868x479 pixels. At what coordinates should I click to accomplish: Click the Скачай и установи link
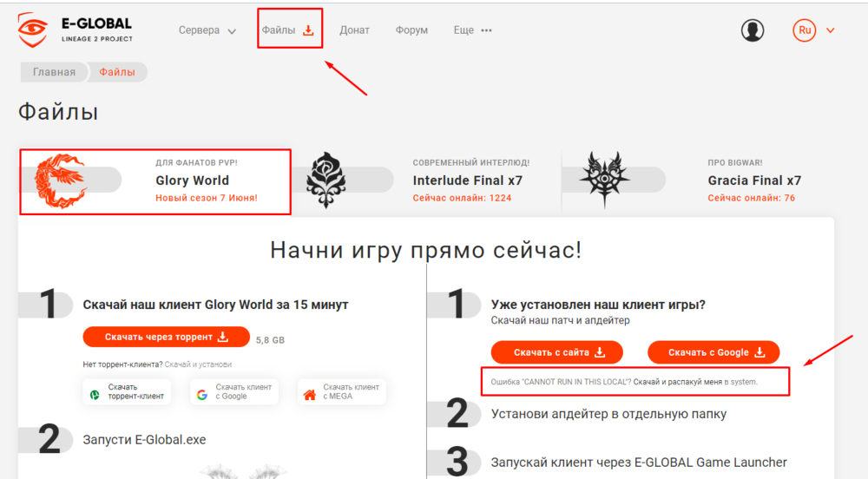[x=198, y=364]
